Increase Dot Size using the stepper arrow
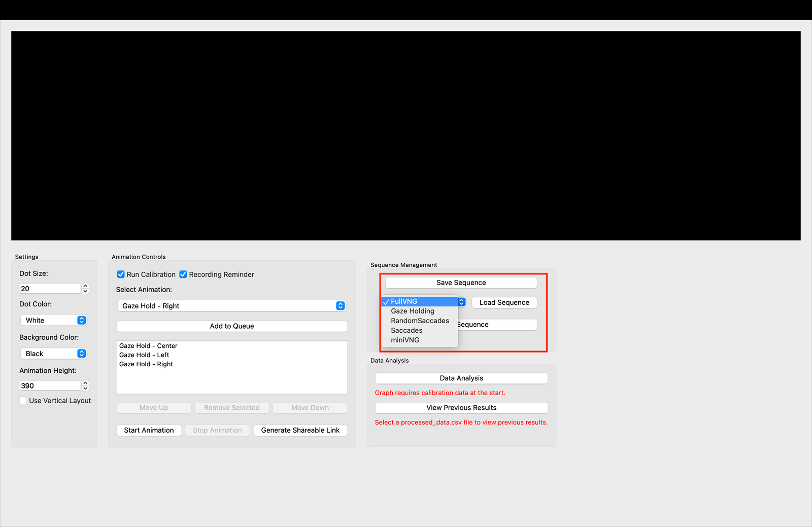 point(85,286)
